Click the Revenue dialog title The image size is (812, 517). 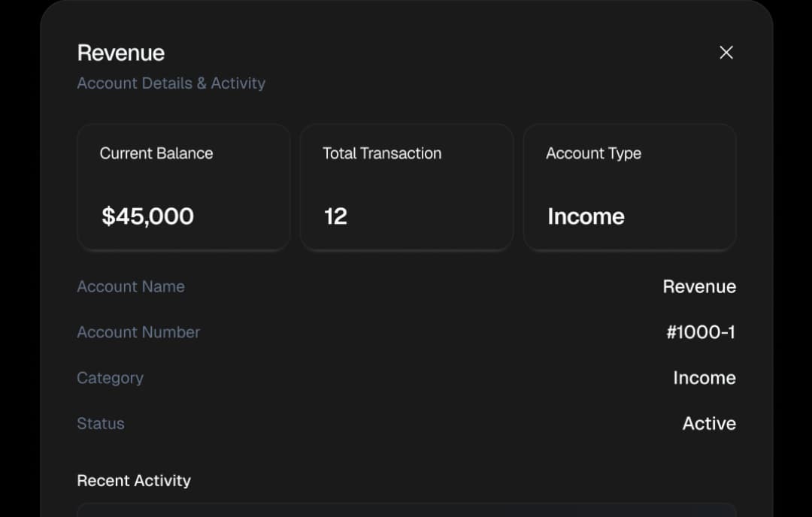click(121, 53)
